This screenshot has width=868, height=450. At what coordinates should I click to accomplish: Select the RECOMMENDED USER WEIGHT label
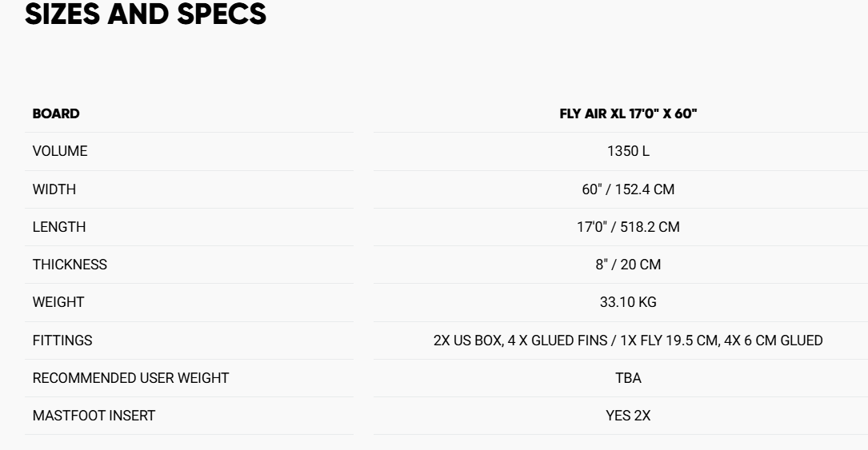click(x=130, y=378)
